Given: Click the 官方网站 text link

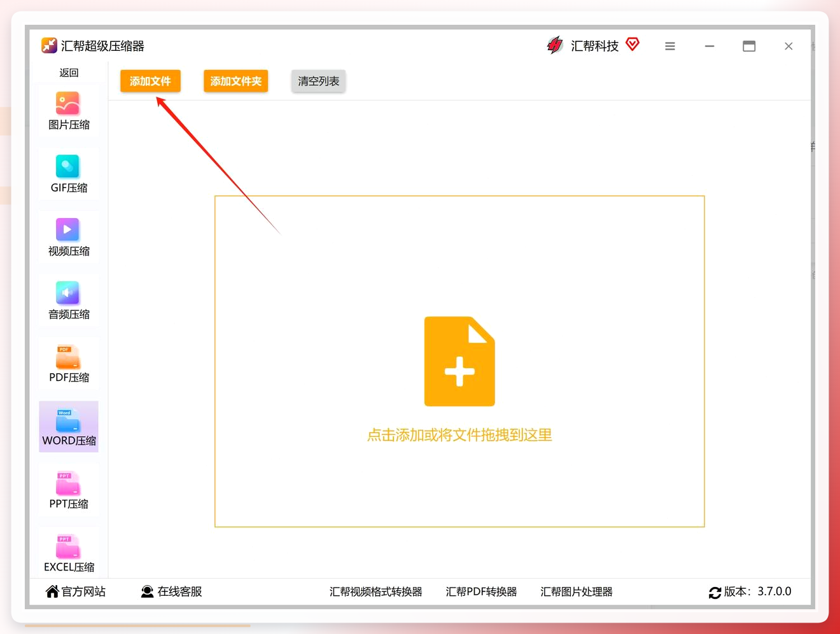Looking at the screenshot, I should click(x=83, y=591).
